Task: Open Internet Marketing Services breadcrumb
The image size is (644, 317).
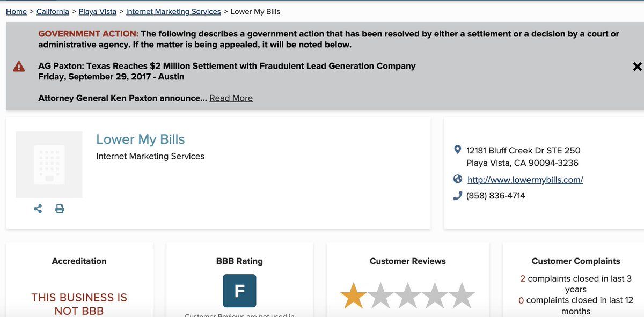Action: [173, 11]
